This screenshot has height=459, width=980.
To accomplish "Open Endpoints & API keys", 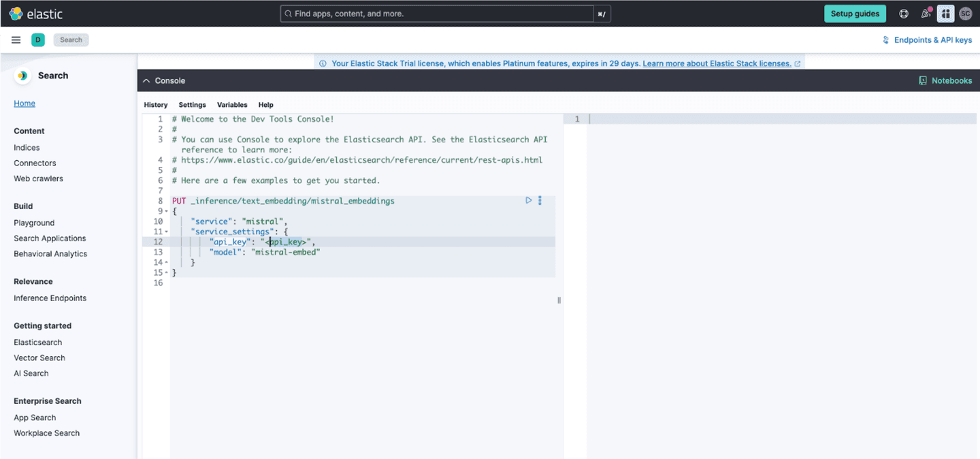I will (x=927, y=39).
